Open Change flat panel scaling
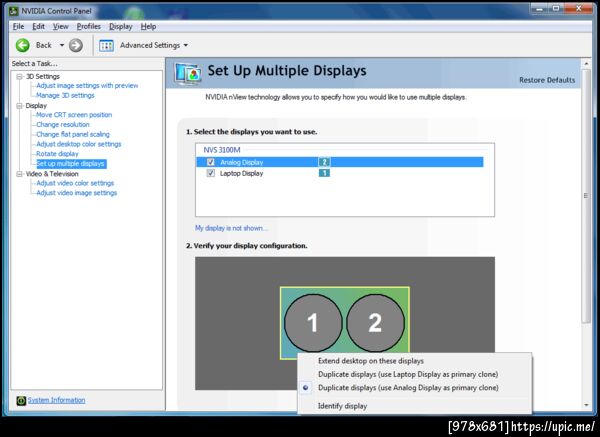 [73, 134]
